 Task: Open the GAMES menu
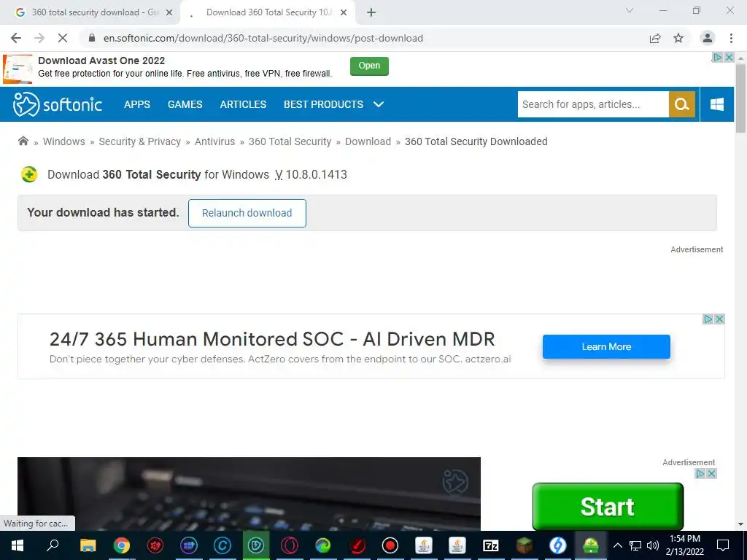(x=185, y=104)
